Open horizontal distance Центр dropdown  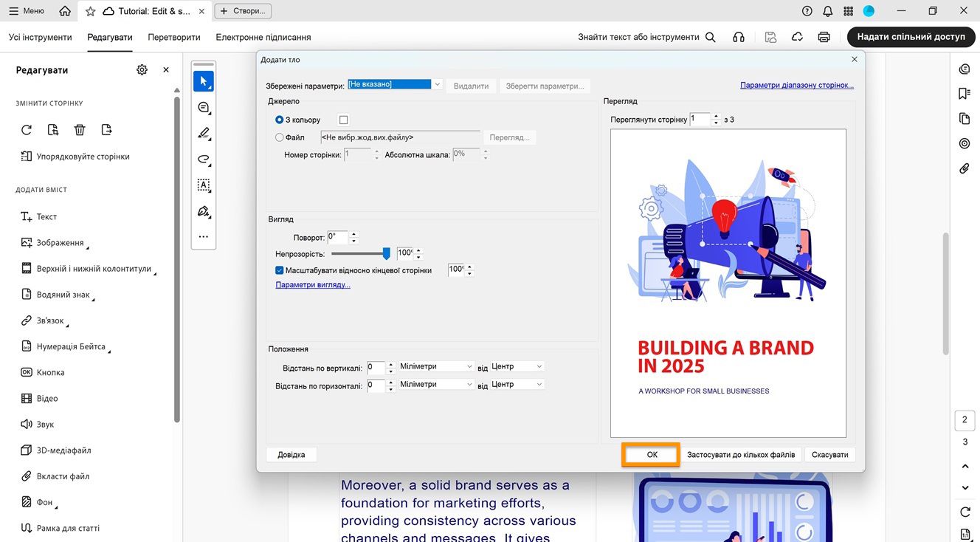tap(517, 384)
